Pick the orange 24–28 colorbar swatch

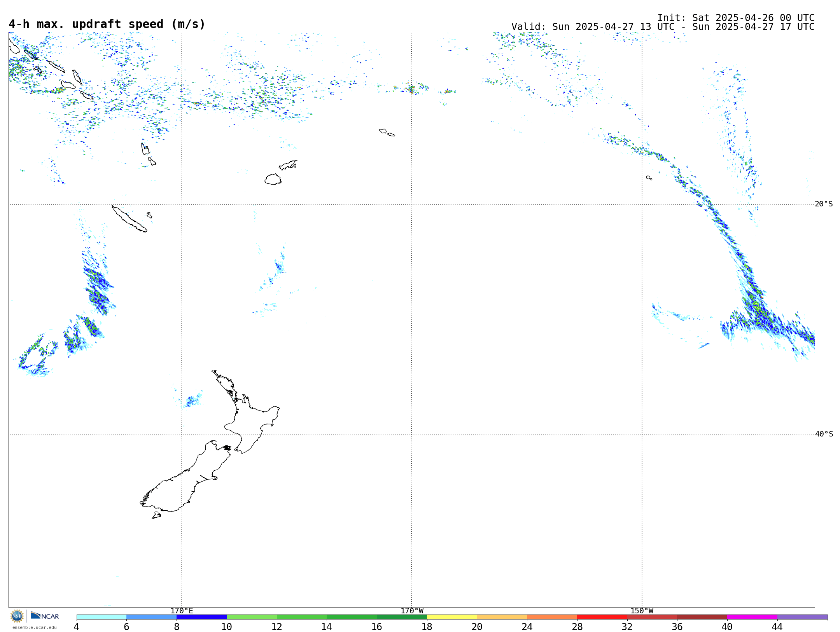pos(552,617)
